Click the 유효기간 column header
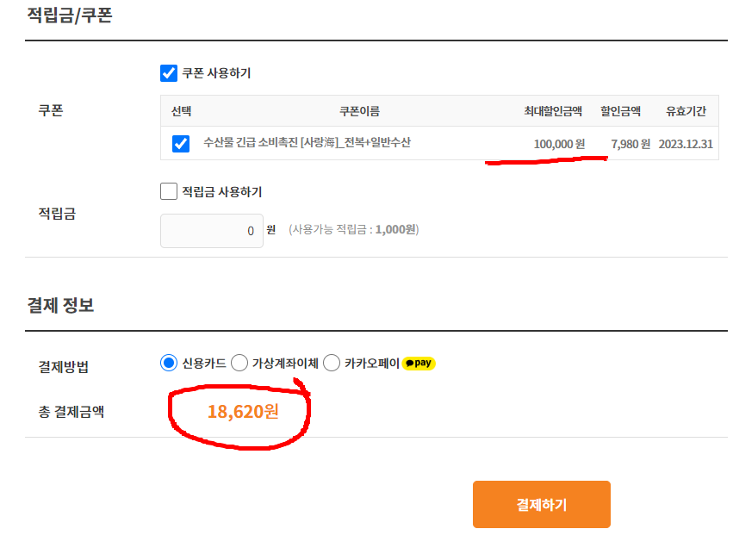This screenshot has height=560, width=733. pyautogui.click(x=686, y=111)
